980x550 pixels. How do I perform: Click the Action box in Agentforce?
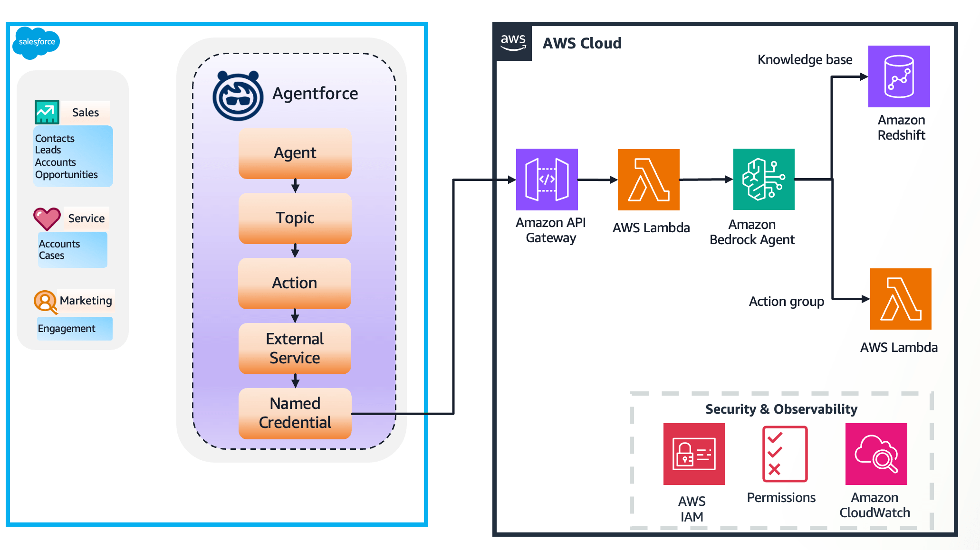pos(295,283)
